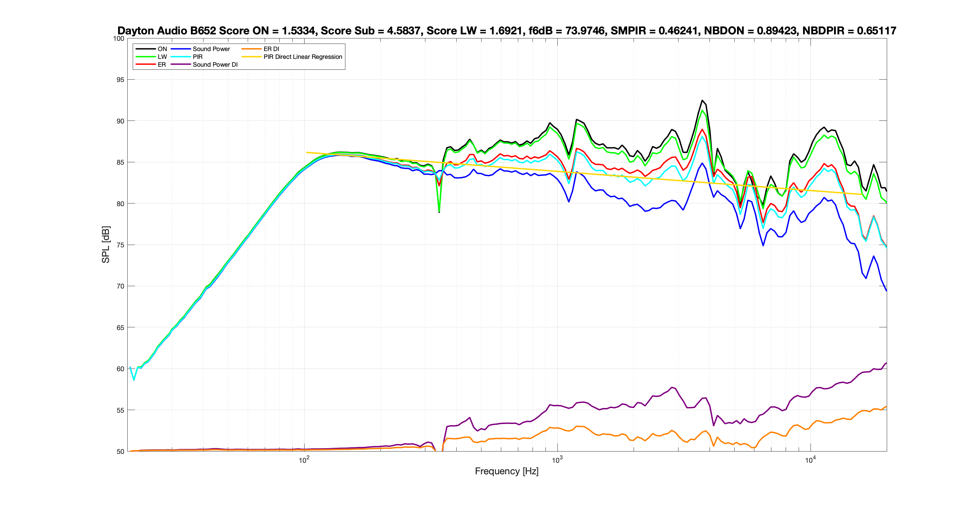Click the y-axis tick label '70'

coord(120,286)
